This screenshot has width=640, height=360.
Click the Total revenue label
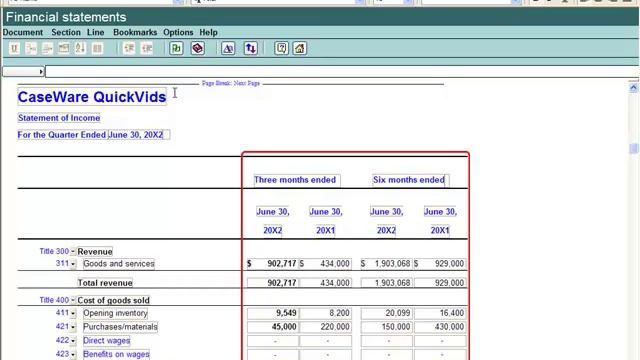pos(105,283)
